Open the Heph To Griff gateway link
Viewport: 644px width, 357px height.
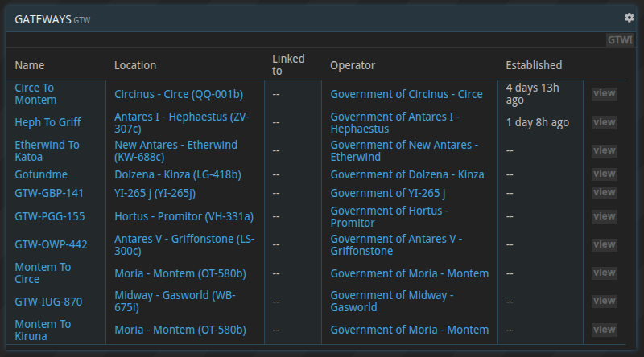47,122
